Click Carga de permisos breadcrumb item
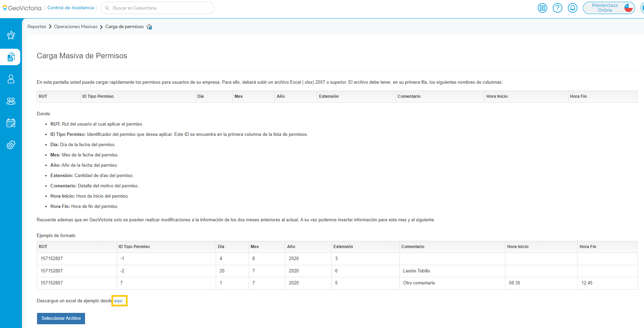Viewport: 644px width, 328px height. click(x=124, y=27)
